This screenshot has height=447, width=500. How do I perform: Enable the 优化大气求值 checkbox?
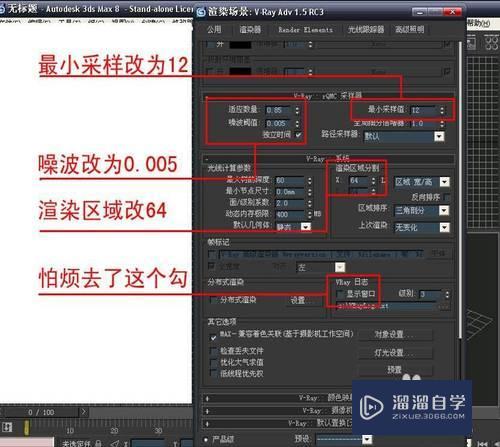tap(213, 362)
